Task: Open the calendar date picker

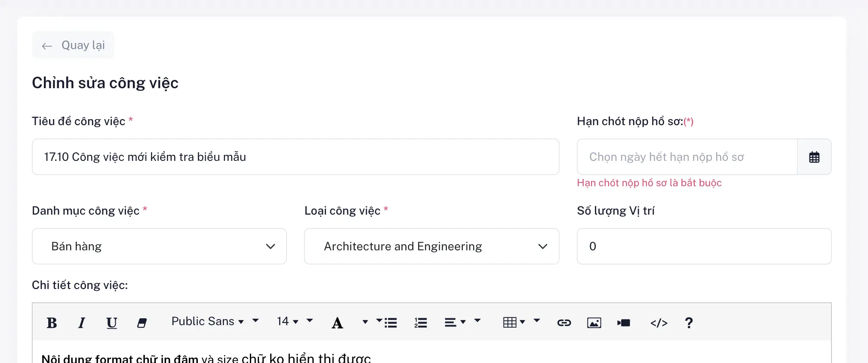Action: click(x=814, y=157)
